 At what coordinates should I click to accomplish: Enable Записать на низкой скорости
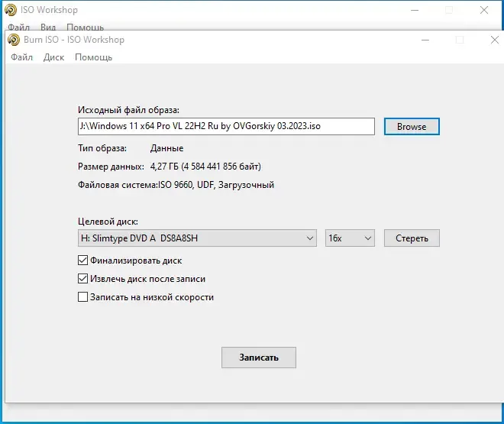82,296
